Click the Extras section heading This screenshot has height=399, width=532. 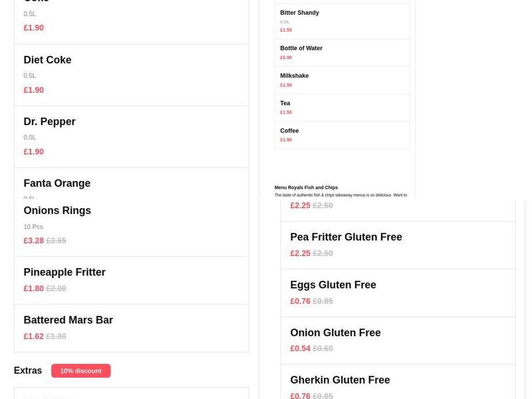pos(28,370)
